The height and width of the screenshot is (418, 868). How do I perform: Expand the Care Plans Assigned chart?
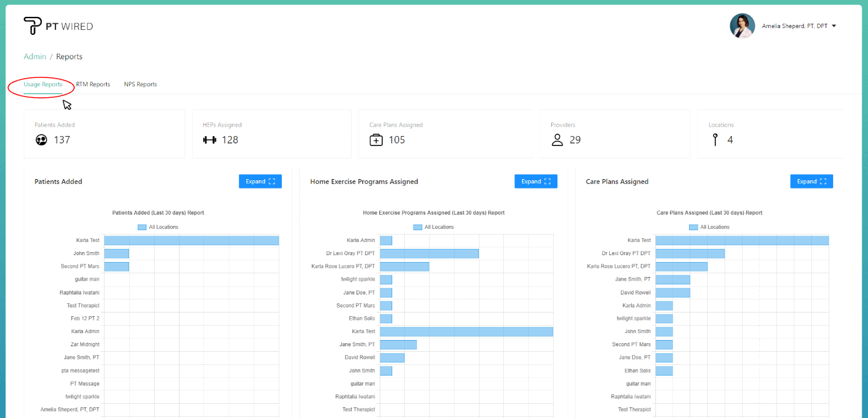811,182
